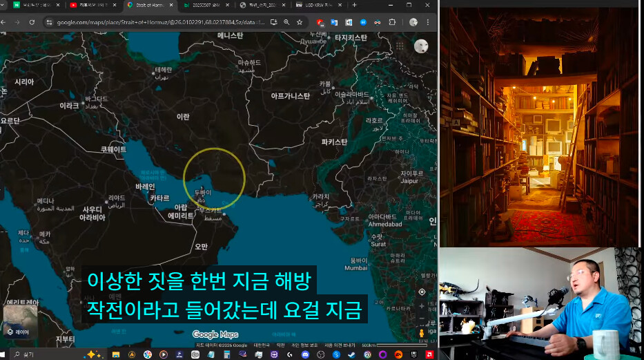Reload the Google Maps page
Image resolution: width=644 pixels, height=360 pixels.
32,22
